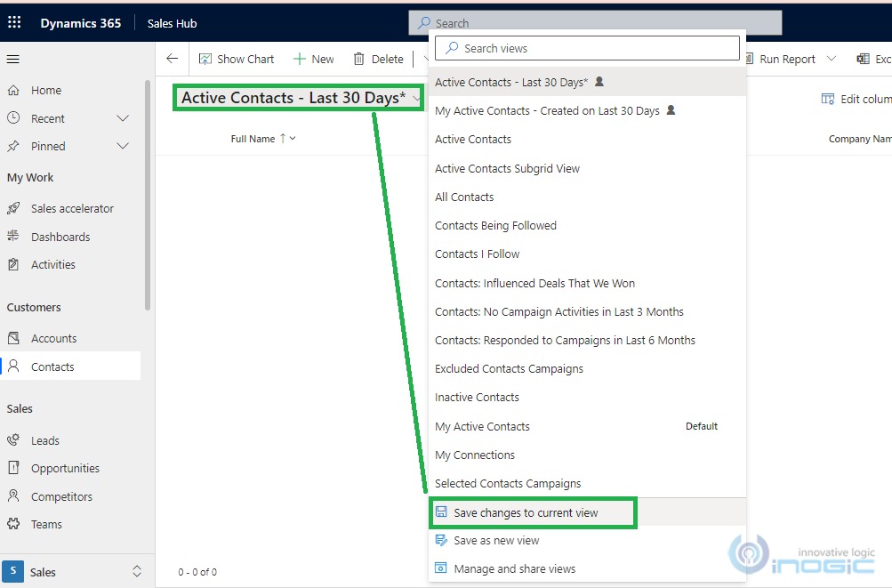Viewport: 892px width, 588px height.
Task: Open the Active Contacts view selector chevron
Action: tap(417, 99)
